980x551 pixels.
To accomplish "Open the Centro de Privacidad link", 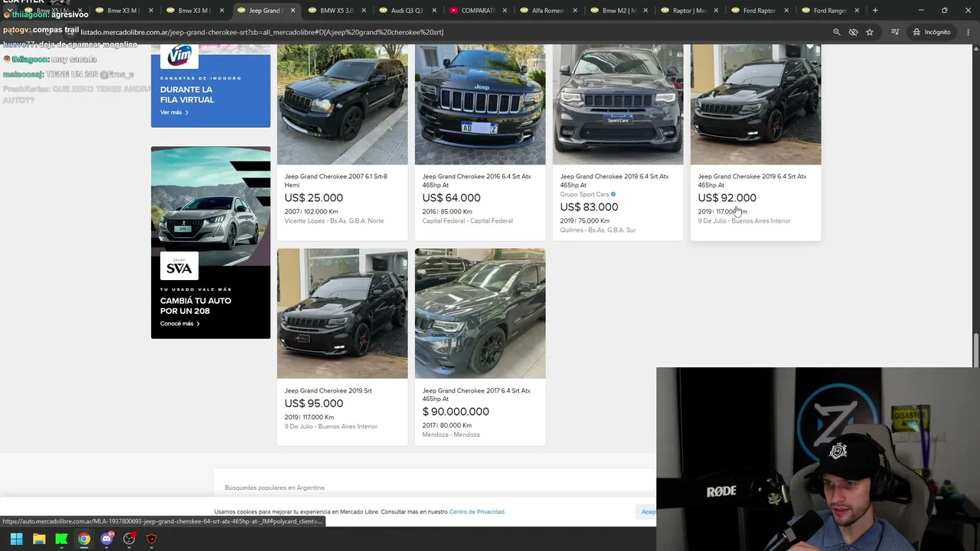I will point(477,512).
